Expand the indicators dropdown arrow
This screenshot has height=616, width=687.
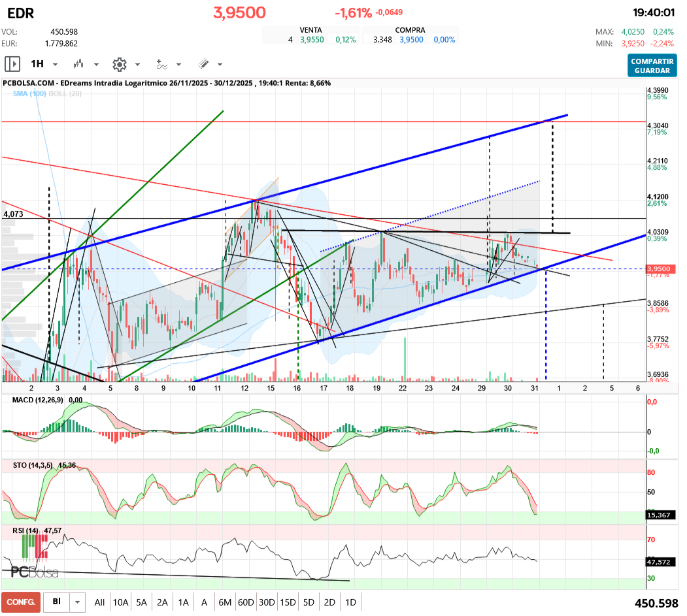tap(178, 65)
